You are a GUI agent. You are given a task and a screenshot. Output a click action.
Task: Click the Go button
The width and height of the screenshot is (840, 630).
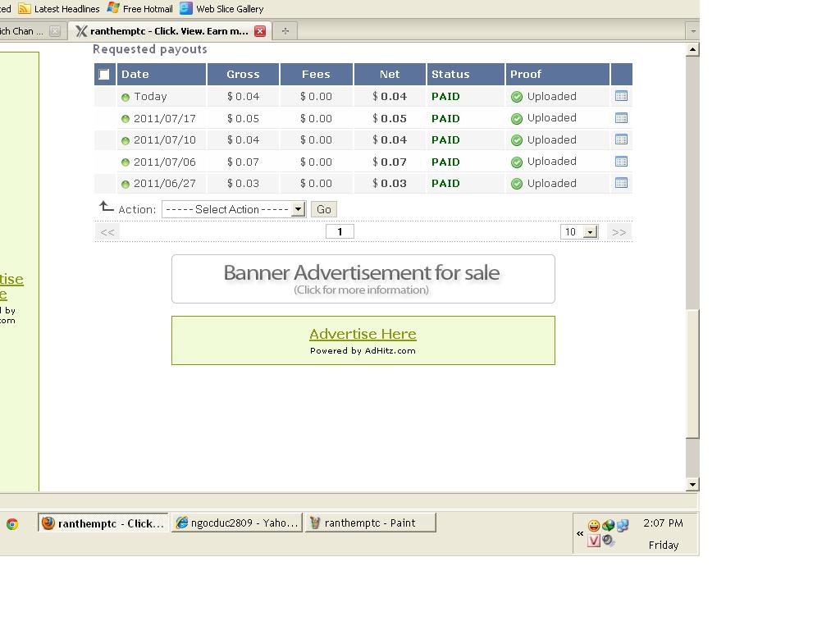click(323, 209)
